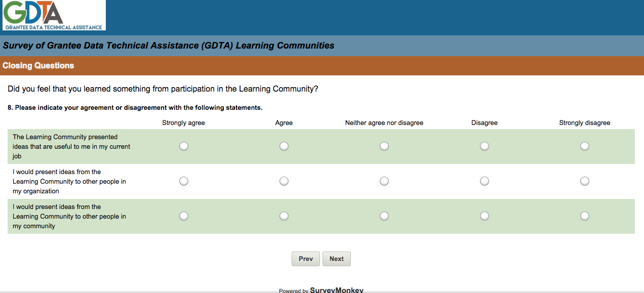The height and width of the screenshot is (293, 644).
Task: Choose Neither agree nor disagree for current job row
Action: point(384,146)
